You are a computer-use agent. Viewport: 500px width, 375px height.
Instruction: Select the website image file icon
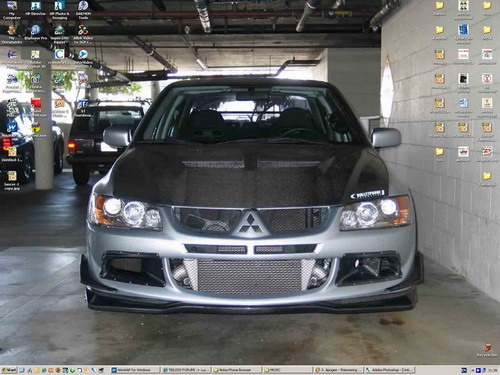coord(463,154)
